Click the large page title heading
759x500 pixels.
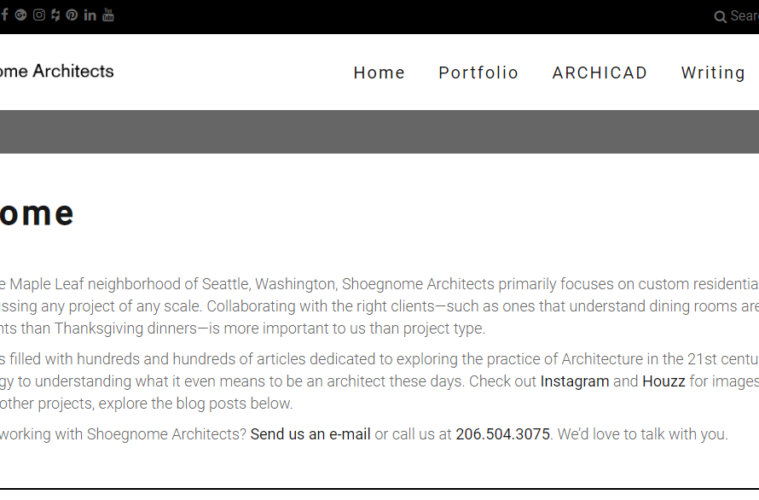coord(37,213)
